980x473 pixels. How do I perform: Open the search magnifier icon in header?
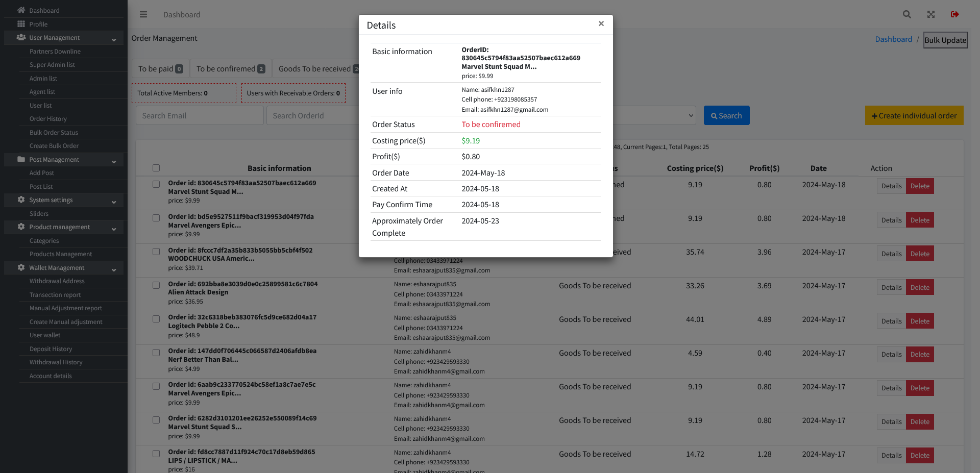point(906,14)
